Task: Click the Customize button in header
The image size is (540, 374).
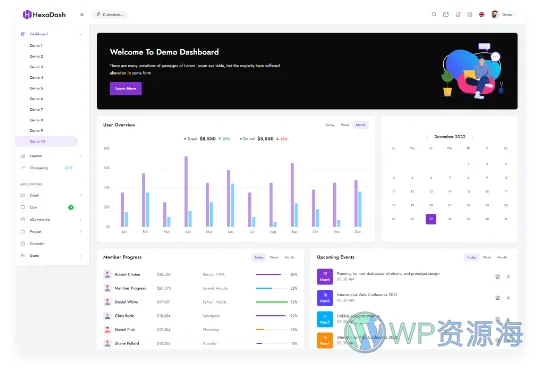Action: point(110,14)
